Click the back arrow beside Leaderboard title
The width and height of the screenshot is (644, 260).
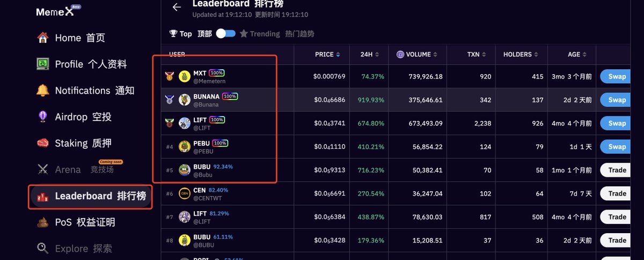coord(176,7)
